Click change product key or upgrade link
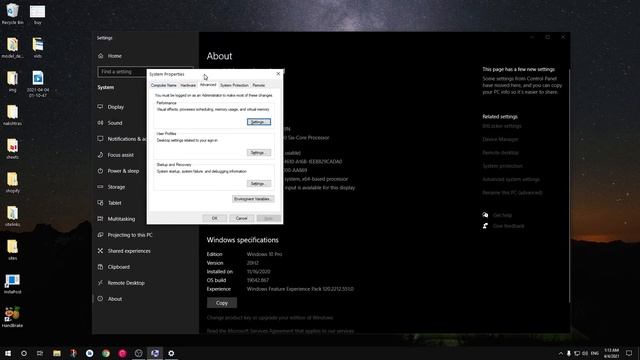 click(270, 318)
